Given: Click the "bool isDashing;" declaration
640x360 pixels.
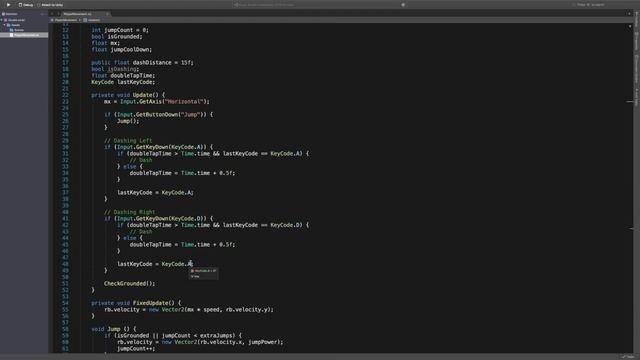Looking at the screenshot, I should click(115, 69).
